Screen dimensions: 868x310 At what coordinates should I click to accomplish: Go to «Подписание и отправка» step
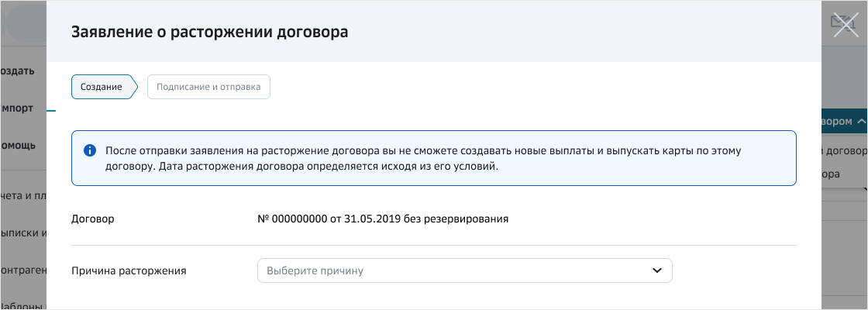[x=208, y=87]
